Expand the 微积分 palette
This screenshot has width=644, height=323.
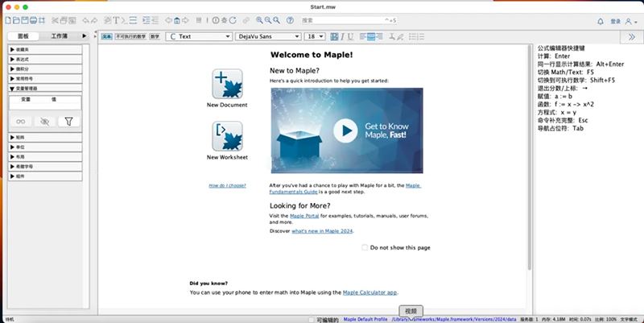pyautogui.click(x=45, y=69)
